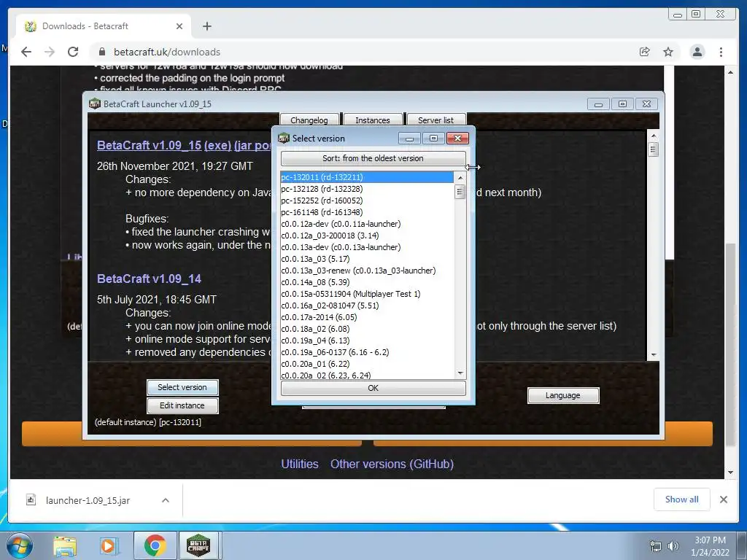Dismiss the downloads bar

coord(723,499)
